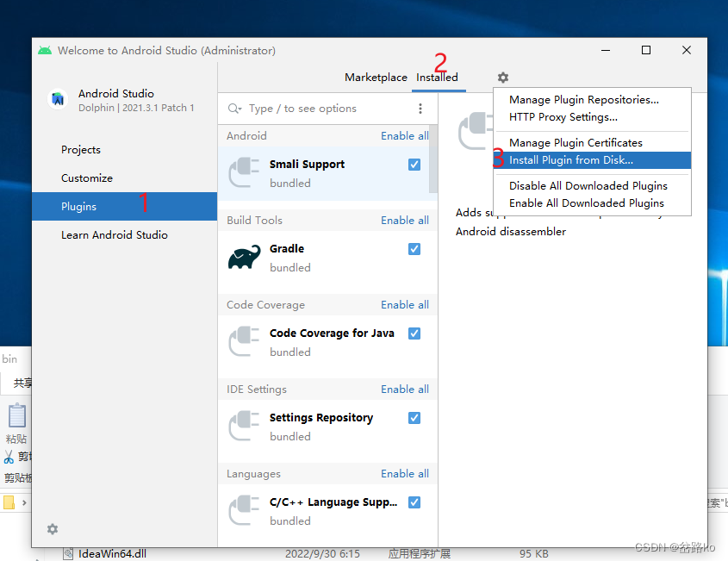Open settings via bottom-left gear icon
Screen dimensions: 728x561
tap(52, 529)
